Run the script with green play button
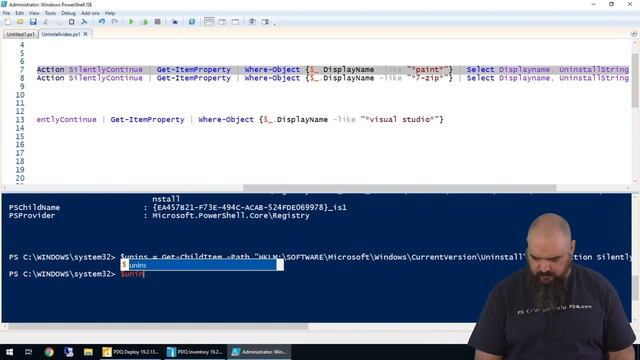Viewport: 640px width, 360px height. 131,22
